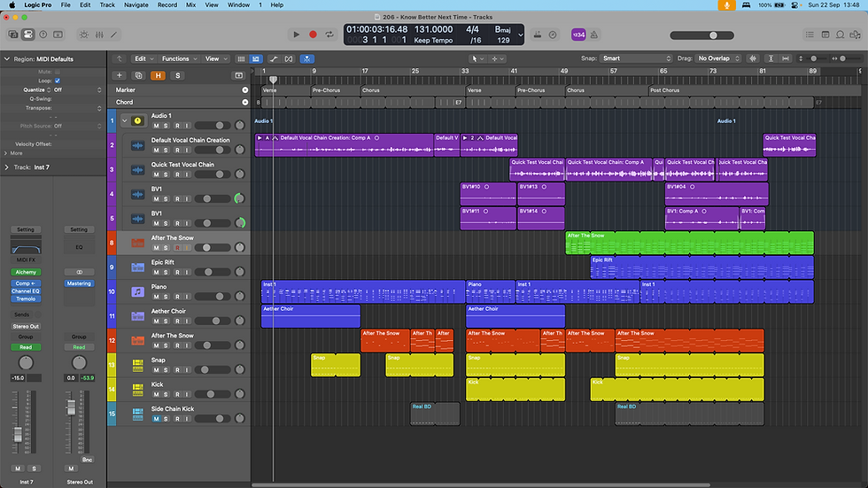Toggle the Loop checkbox in Region inspector
This screenshot has height=488, width=868.
pos(58,81)
